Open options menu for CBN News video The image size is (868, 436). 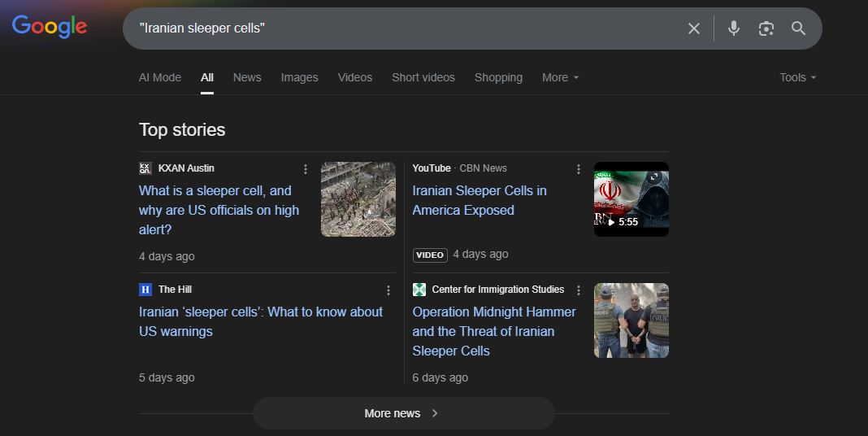(x=579, y=169)
